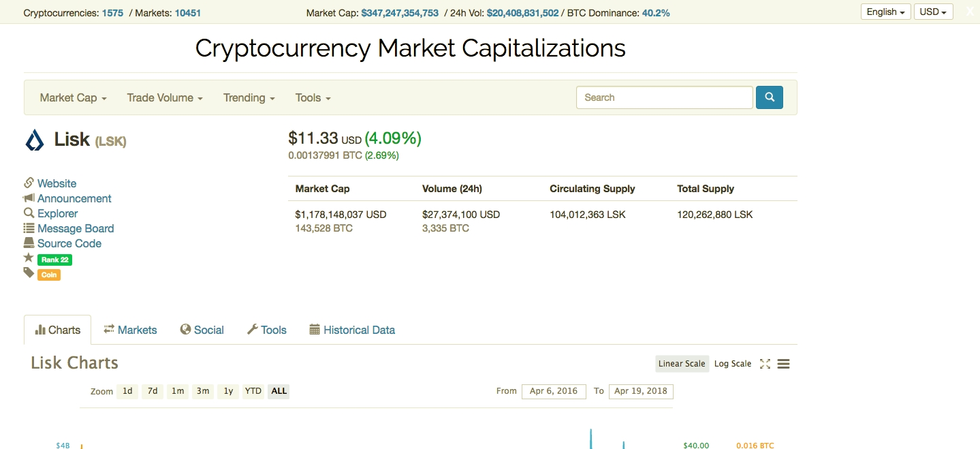Click the Lisk logo icon
The height and width of the screenshot is (449, 980).
point(35,140)
